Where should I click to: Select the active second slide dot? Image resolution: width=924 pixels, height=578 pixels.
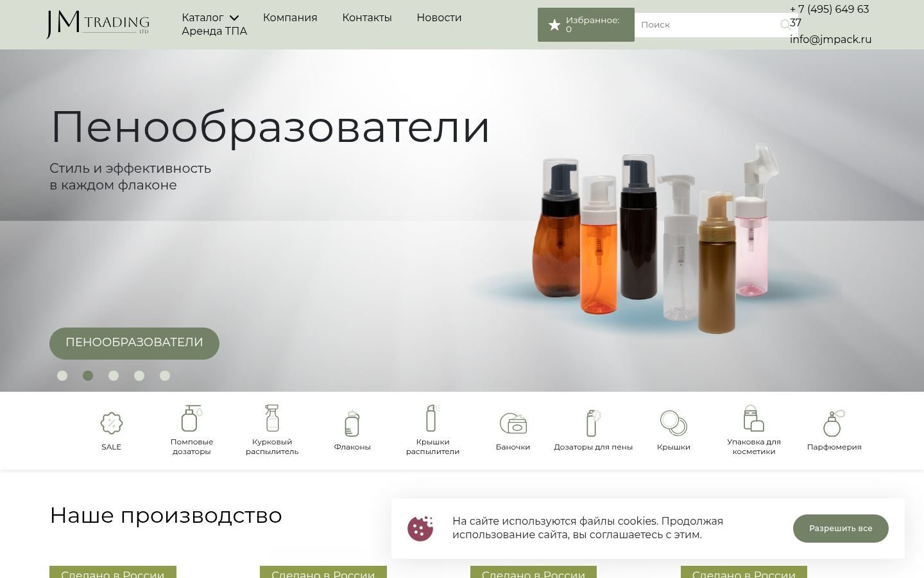tap(88, 376)
